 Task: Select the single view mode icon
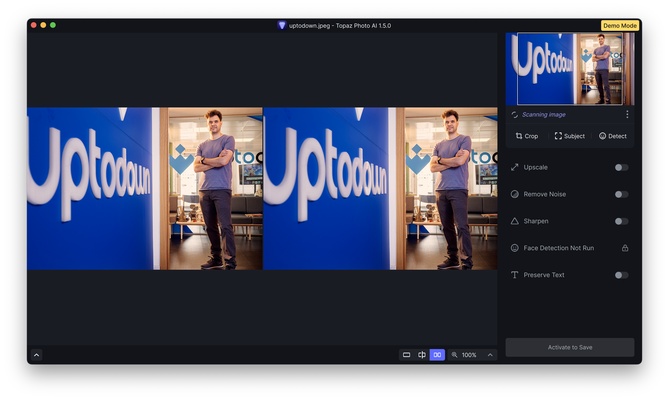click(406, 355)
